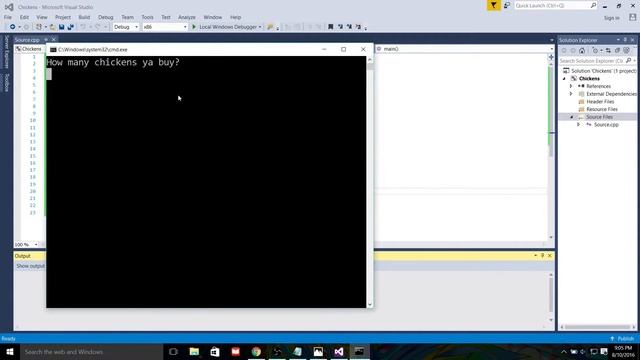Click cmd.exe console taskbar icon
Viewport: 640px width, 360px height.
point(359,351)
